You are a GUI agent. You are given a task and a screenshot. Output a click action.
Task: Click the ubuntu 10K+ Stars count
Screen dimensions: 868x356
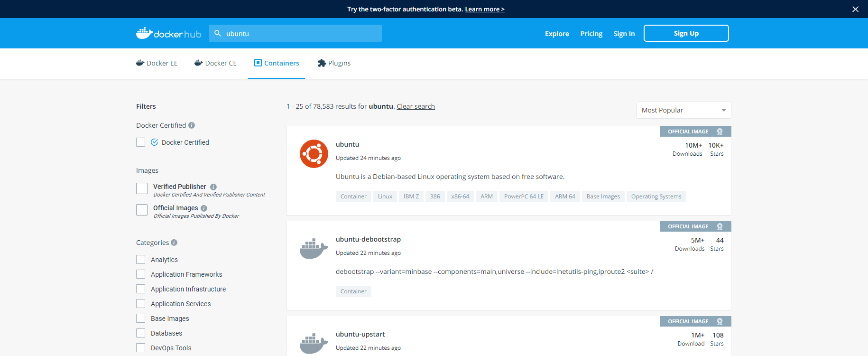716,149
